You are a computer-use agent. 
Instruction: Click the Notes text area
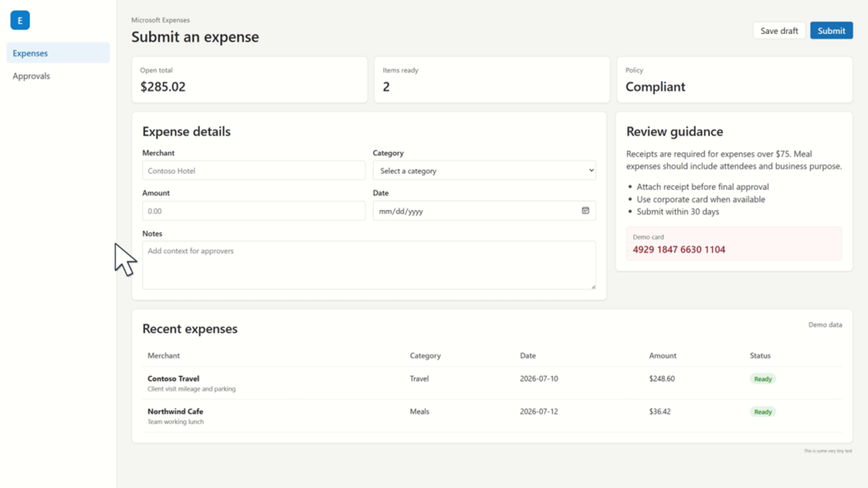point(370,265)
